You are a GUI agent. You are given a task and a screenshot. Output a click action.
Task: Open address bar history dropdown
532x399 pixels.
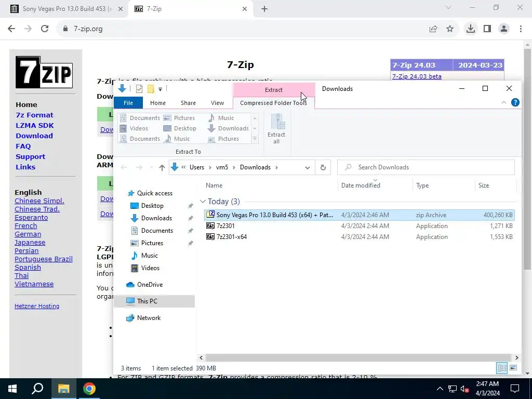tap(308, 168)
